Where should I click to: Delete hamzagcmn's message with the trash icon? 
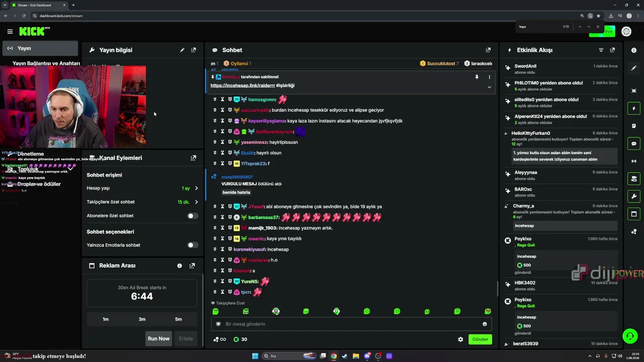215,100
